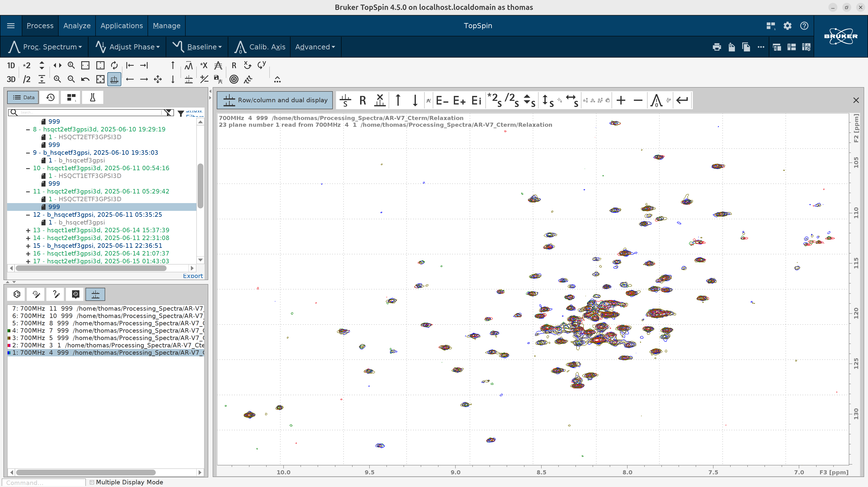Click the 1D display mode icon
868x487 pixels.
point(11,65)
